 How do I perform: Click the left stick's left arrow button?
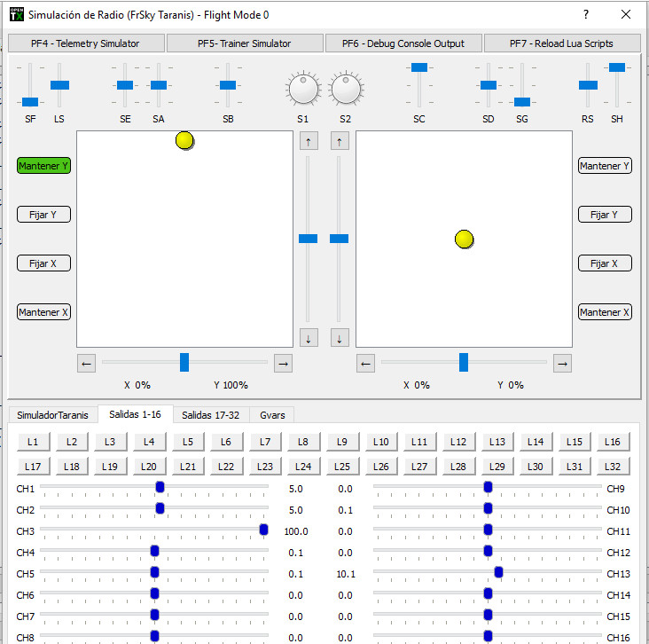point(86,363)
